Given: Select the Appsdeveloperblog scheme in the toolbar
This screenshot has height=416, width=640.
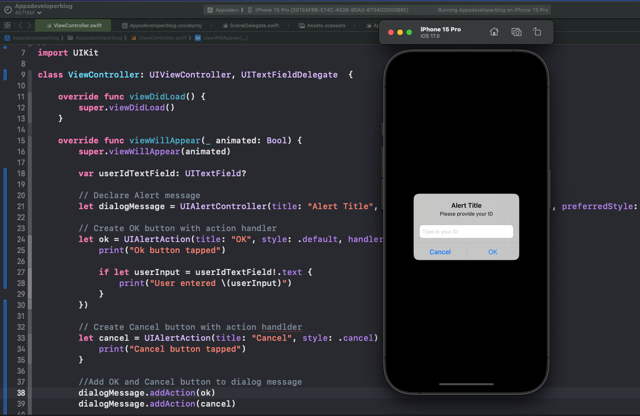Looking at the screenshot, I should pos(225,10).
